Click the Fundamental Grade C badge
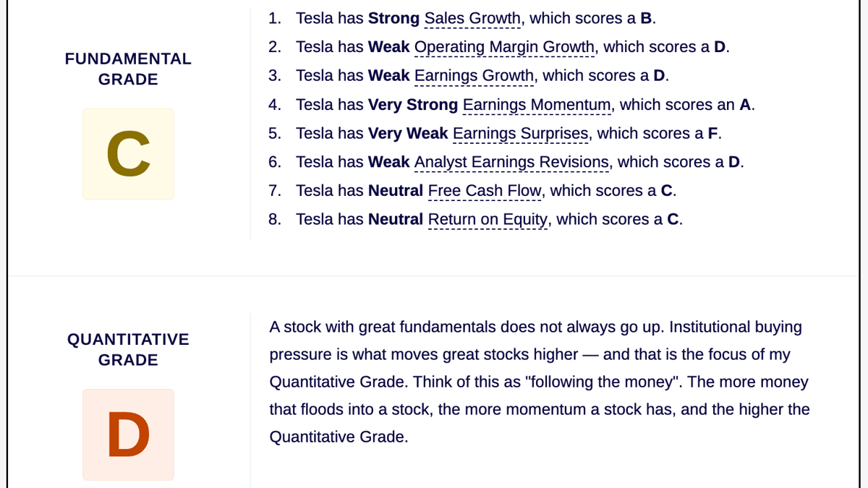Screen dimensions: 868x488 tap(128, 154)
